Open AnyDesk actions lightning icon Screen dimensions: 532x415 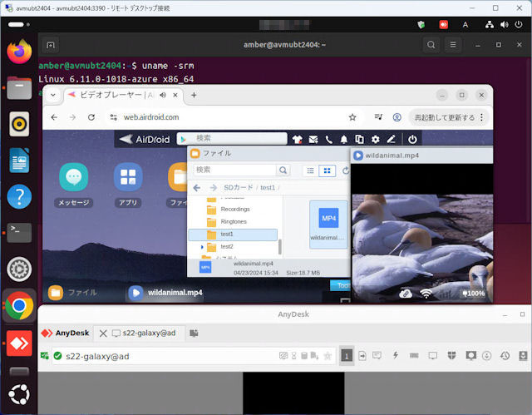396,356
